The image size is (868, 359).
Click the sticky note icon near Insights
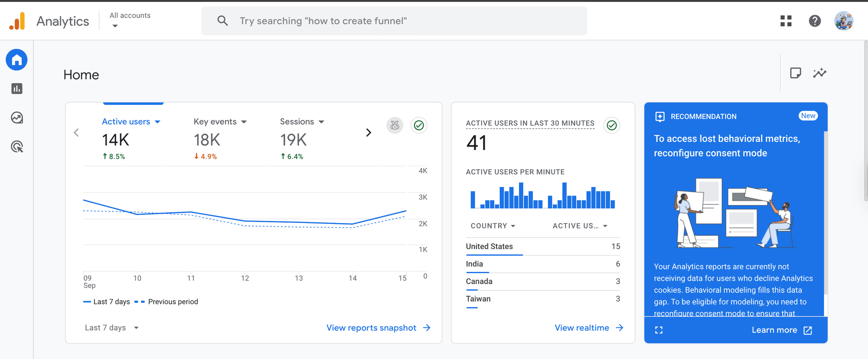795,73
